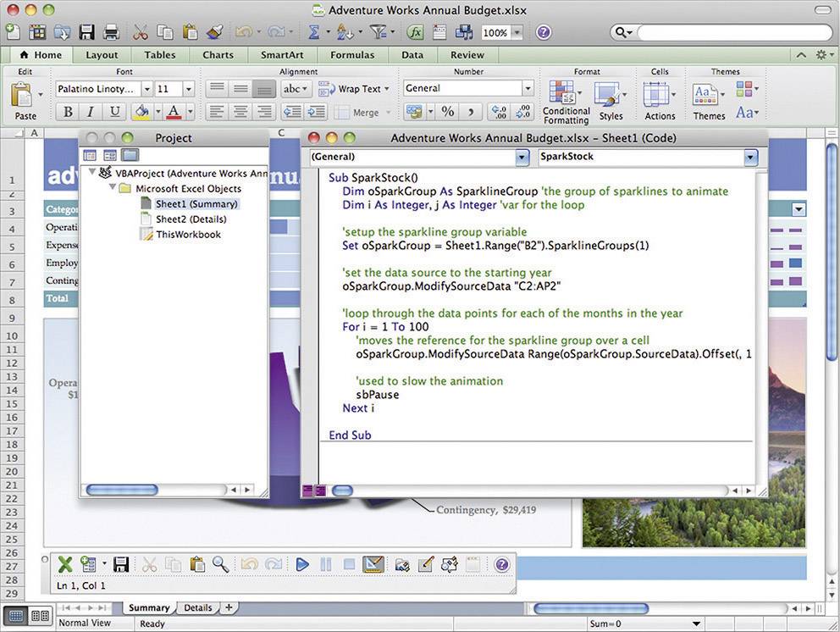Image resolution: width=840 pixels, height=632 pixels.
Task: Collapse Microsoft Excel Objects folder
Action: click(x=112, y=187)
